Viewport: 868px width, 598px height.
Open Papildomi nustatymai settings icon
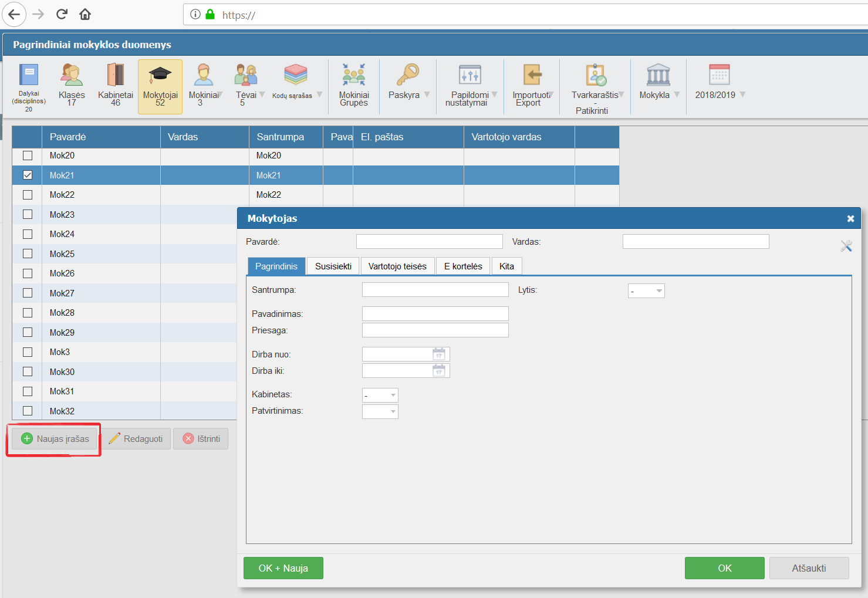pos(470,76)
